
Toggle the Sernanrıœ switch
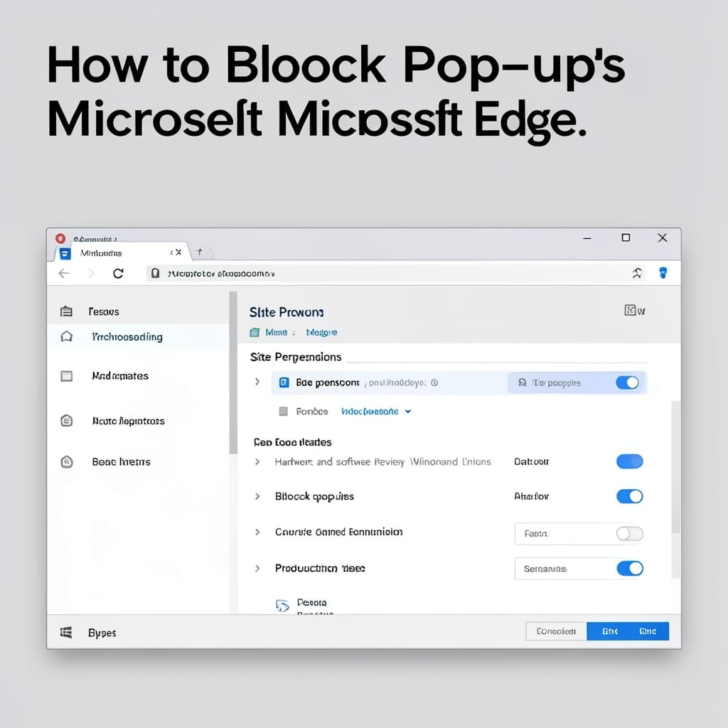pos(630,568)
